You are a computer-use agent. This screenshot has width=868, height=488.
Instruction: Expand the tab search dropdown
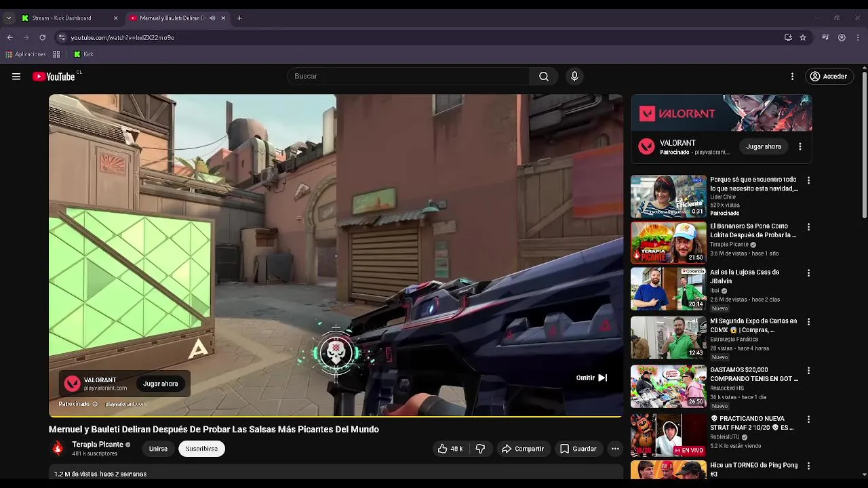pos(9,18)
